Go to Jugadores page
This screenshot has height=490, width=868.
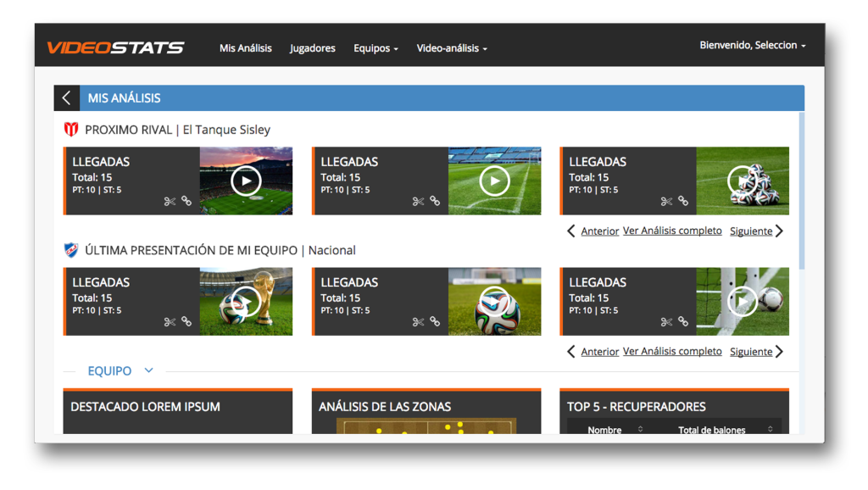(312, 48)
